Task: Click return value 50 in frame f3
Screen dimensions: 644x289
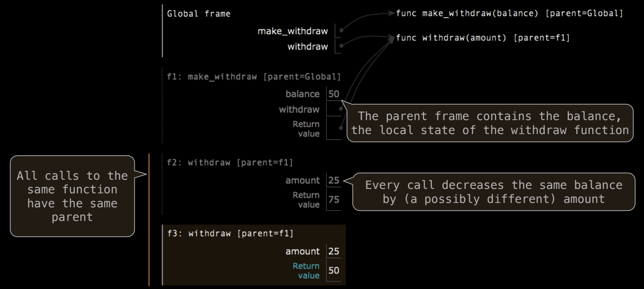Action: [x=334, y=270]
